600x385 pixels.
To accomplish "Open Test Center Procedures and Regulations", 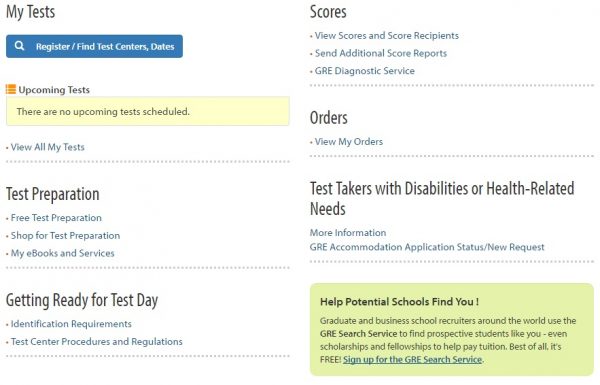I will click(97, 341).
